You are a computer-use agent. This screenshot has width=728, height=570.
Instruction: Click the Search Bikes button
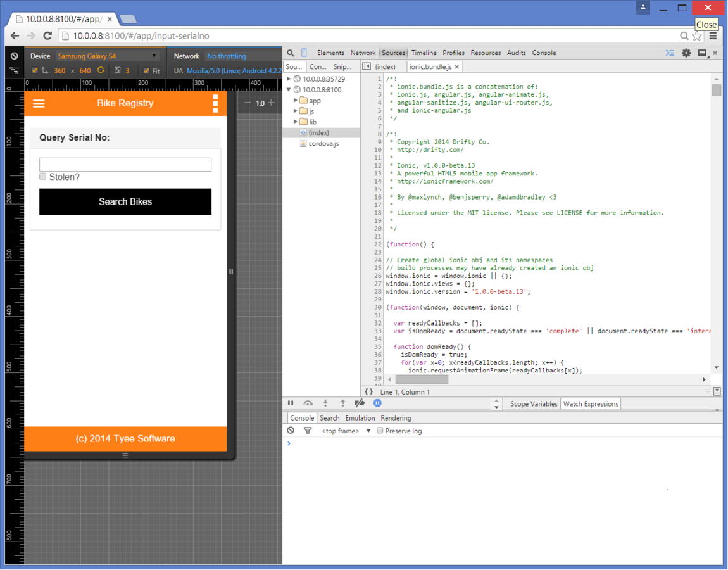click(x=125, y=201)
